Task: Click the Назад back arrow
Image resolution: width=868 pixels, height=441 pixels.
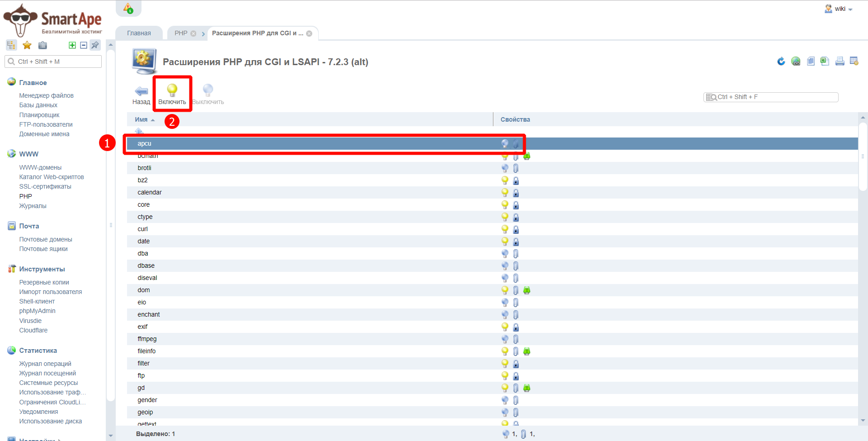Action: pyautogui.click(x=141, y=95)
